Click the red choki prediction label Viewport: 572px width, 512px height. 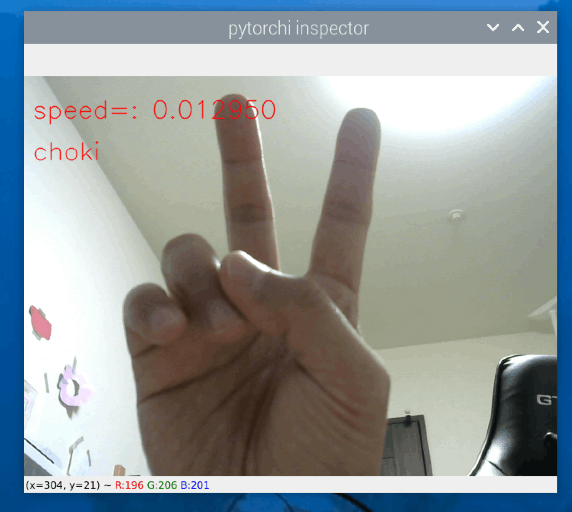[66, 151]
